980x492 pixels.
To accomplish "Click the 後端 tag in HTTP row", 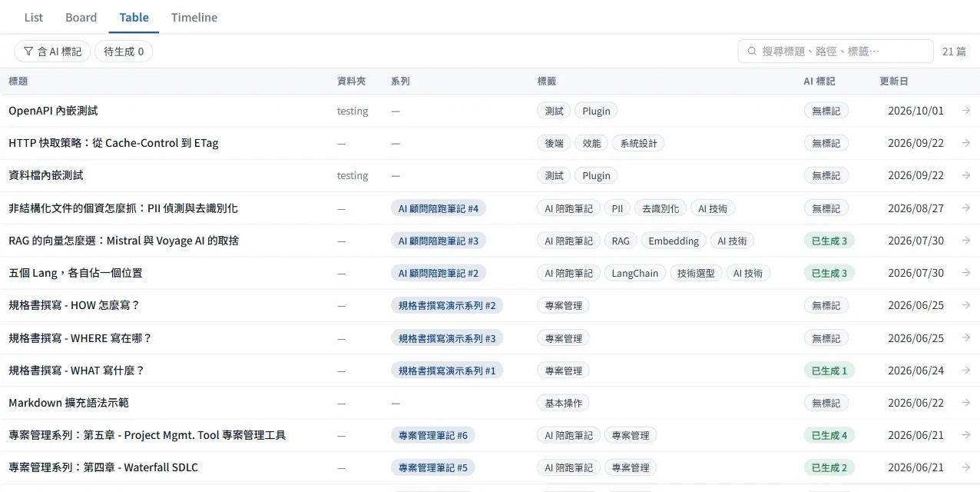I will [x=554, y=143].
